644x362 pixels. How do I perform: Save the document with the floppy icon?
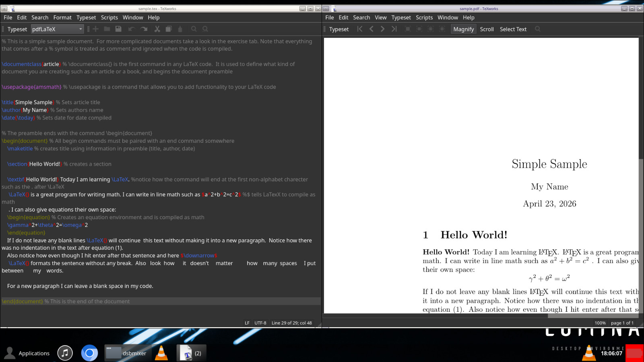click(118, 29)
